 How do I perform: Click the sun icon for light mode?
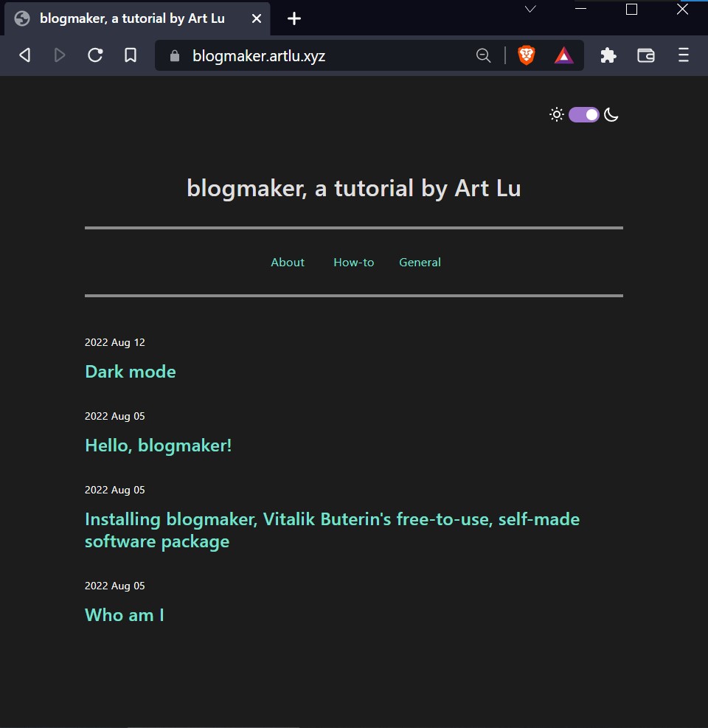pos(557,114)
